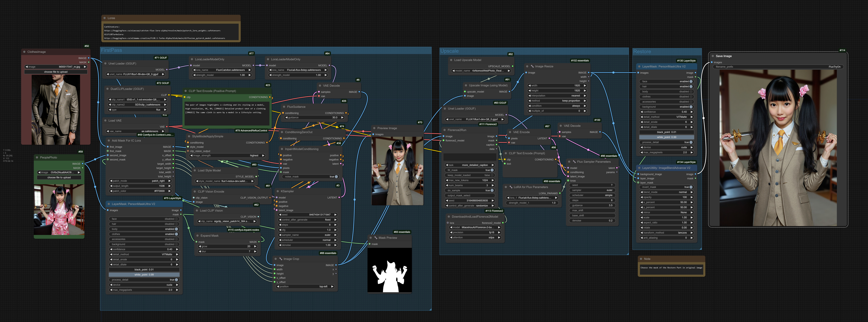The height and width of the screenshot is (322, 868).
Task: Open scheduler dropdown in KSampler node
Action: [308, 240]
